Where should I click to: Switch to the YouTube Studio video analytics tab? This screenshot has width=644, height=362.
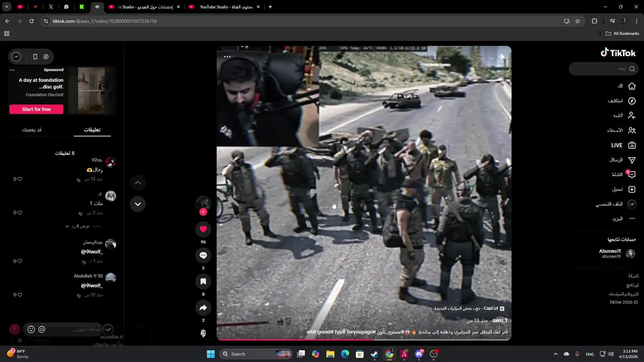coord(144,7)
